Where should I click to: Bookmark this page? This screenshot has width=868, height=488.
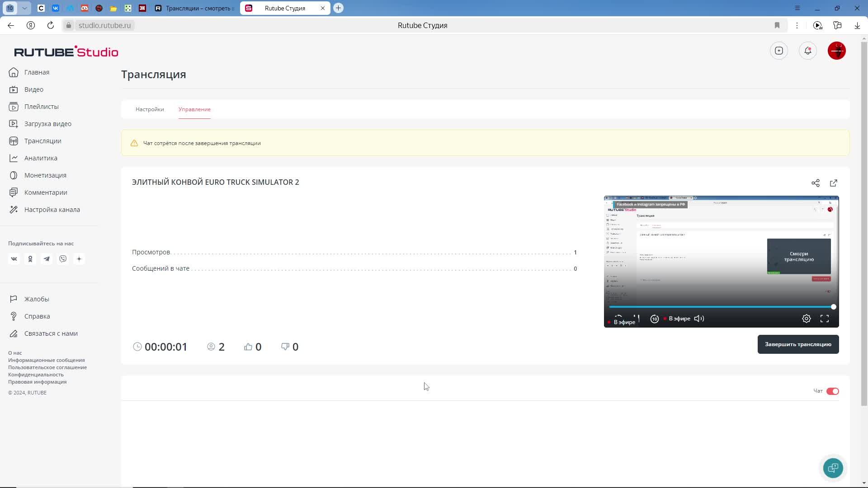(777, 25)
